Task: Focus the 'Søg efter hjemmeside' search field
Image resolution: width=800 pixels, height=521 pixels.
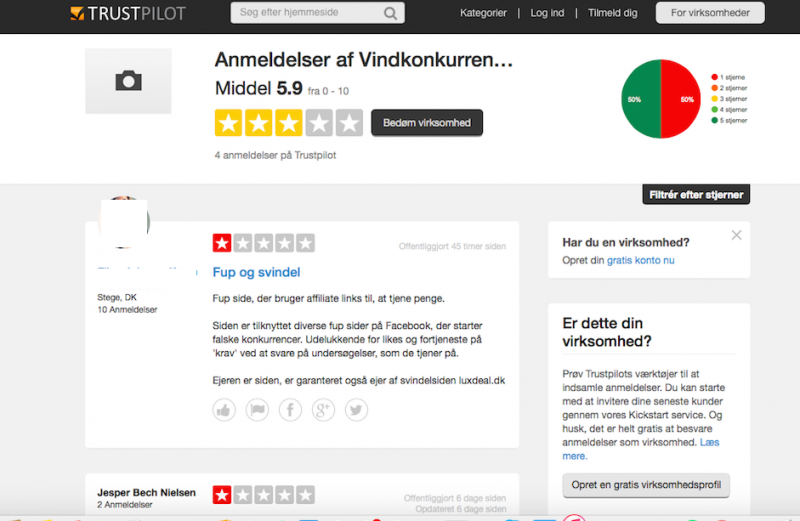Action: (x=317, y=13)
